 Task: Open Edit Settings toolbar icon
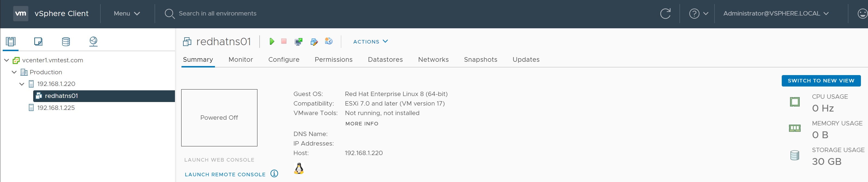pos(314,41)
